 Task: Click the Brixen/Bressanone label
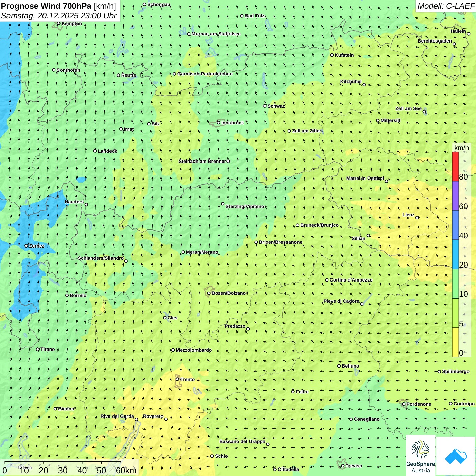(280, 242)
